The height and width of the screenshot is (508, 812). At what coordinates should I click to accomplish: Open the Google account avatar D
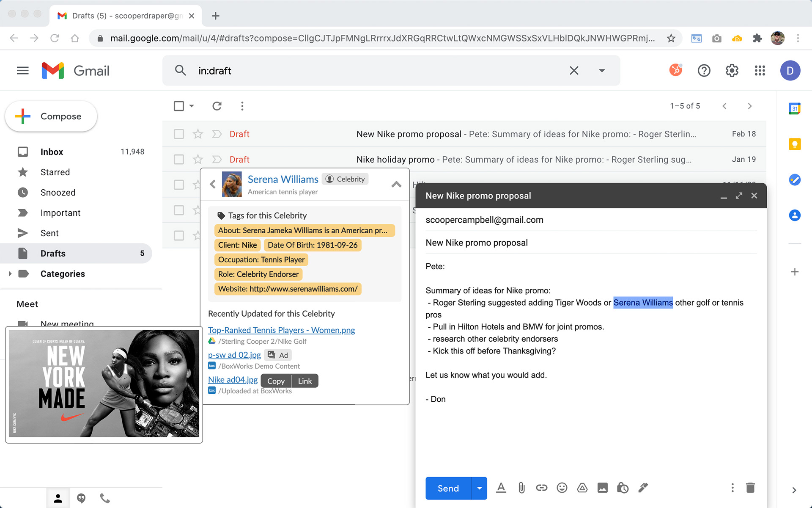tap(790, 71)
